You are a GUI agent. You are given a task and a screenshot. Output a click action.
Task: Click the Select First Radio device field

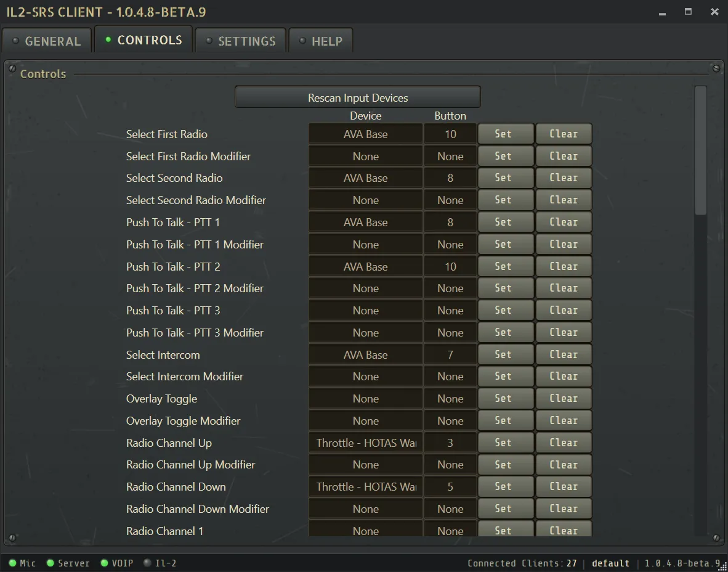(x=365, y=134)
